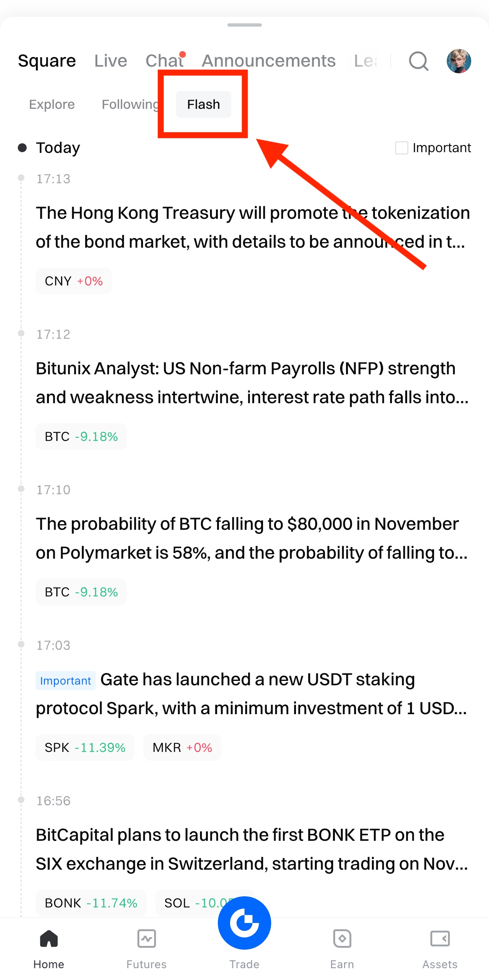489x980 pixels.
Task: Tap the MKR +0% ticker chip
Action: click(x=182, y=747)
